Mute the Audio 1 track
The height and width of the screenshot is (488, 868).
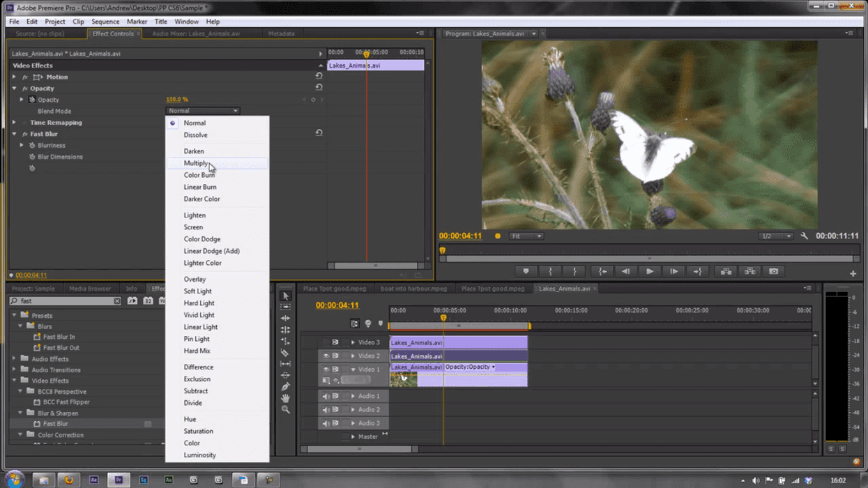pos(326,396)
